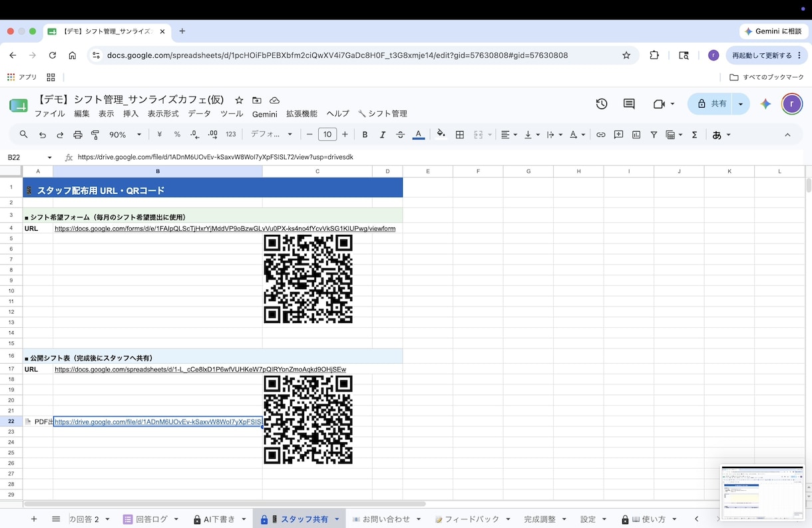Switch to the 回答ログ sheet tab

[151, 519]
